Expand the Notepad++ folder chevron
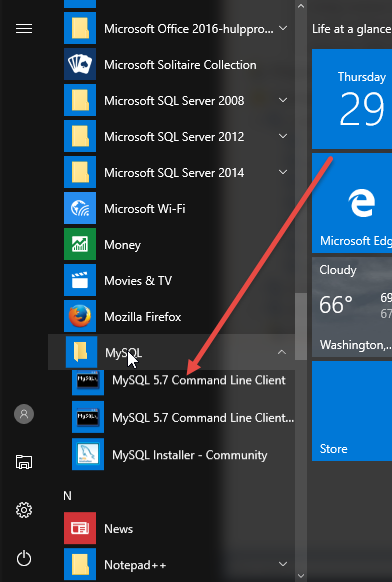Screen dimensions: 392x582 283,564
